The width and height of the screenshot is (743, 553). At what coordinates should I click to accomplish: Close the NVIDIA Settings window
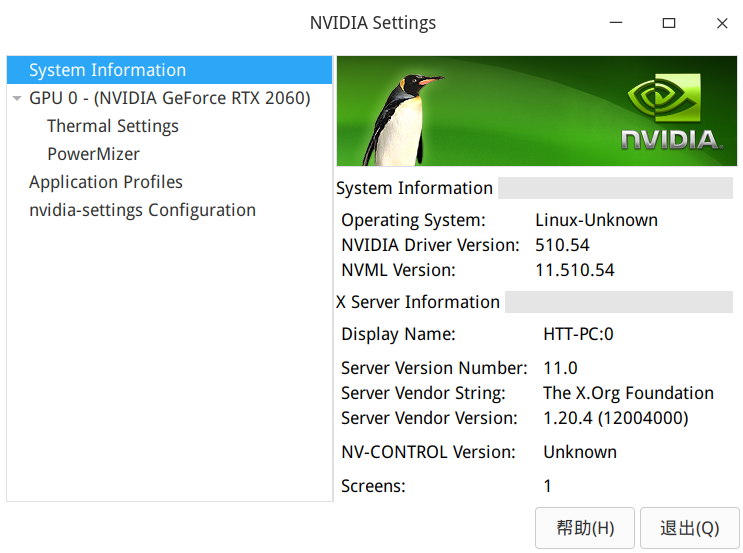point(722,23)
